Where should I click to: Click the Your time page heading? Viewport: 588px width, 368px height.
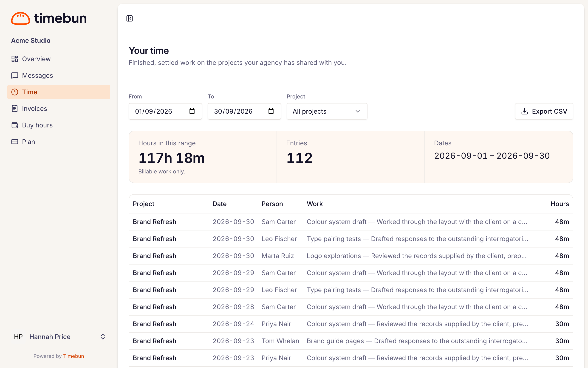[149, 51]
